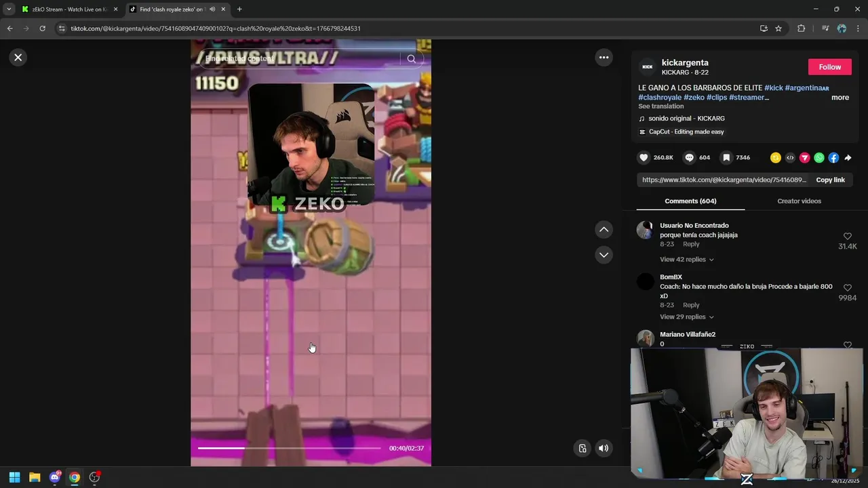The image size is (868, 488).
Task: Follow the kickargenta account
Action: 829,66
